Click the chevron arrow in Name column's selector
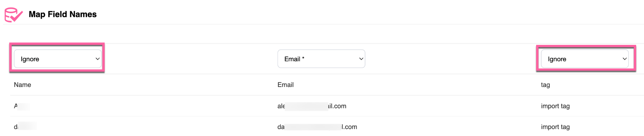This screenshot has height=136, width=644. 97,59
